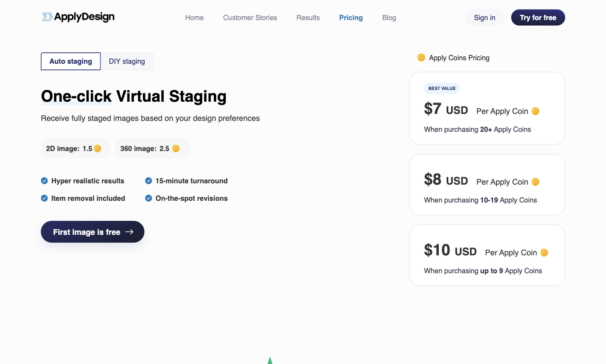Click 'When purchasing 20+ Apply Coins' text
This screenshot has height=364, width=606.
[478, 129]
